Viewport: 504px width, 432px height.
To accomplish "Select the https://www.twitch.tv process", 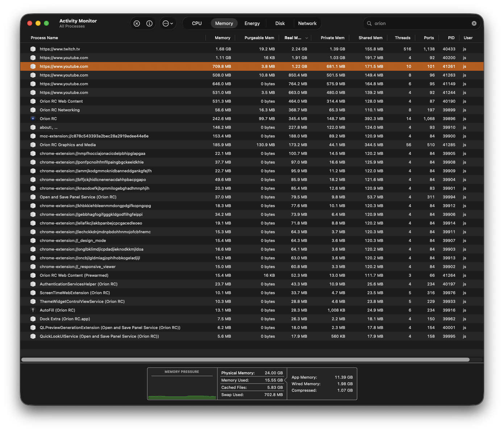I will click(252, 49).
